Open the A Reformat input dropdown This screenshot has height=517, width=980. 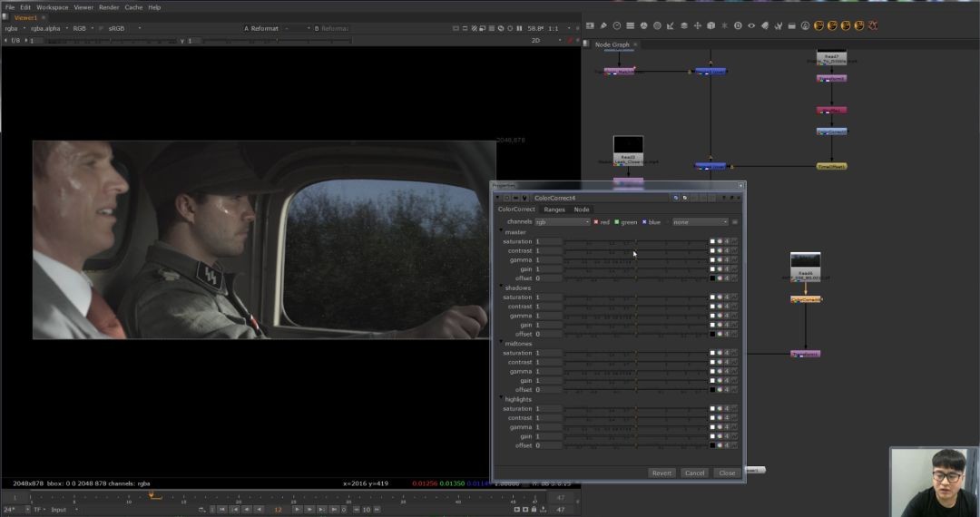[277, 28]
